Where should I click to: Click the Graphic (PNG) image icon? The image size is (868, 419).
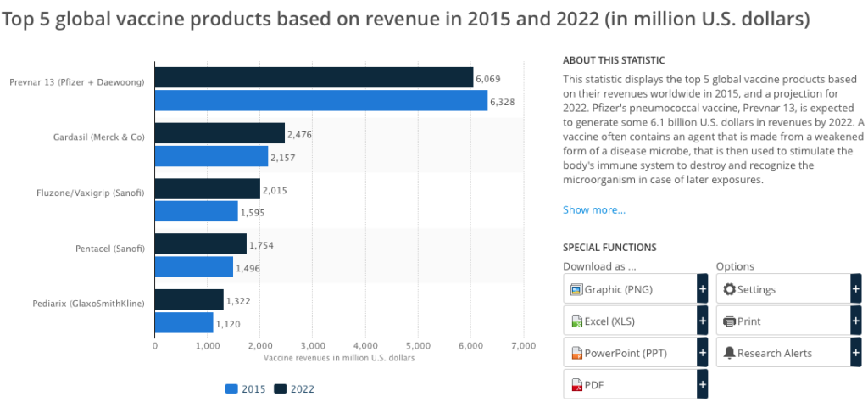(576, 289)
